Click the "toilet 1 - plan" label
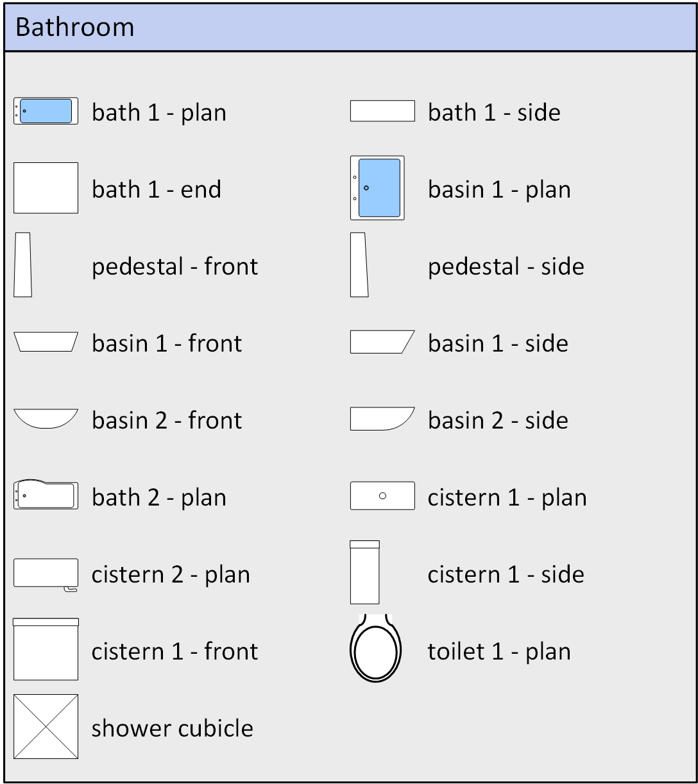 click(499, 651)
